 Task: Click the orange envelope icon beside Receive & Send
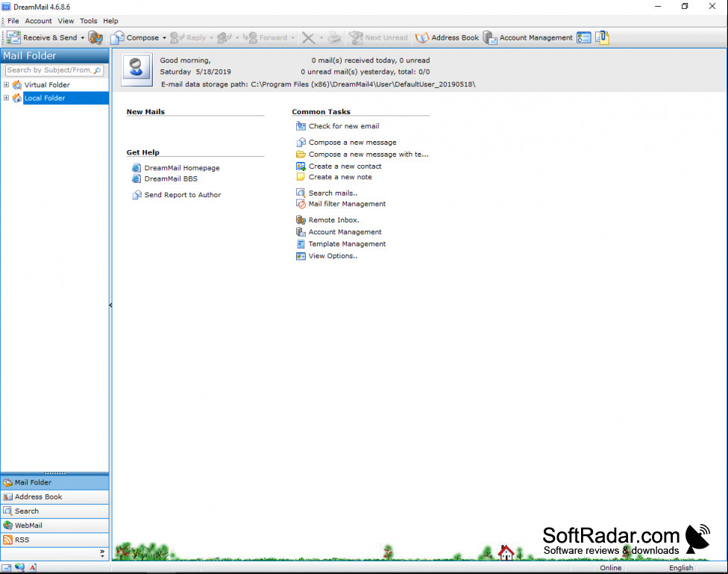coord(95,37)
